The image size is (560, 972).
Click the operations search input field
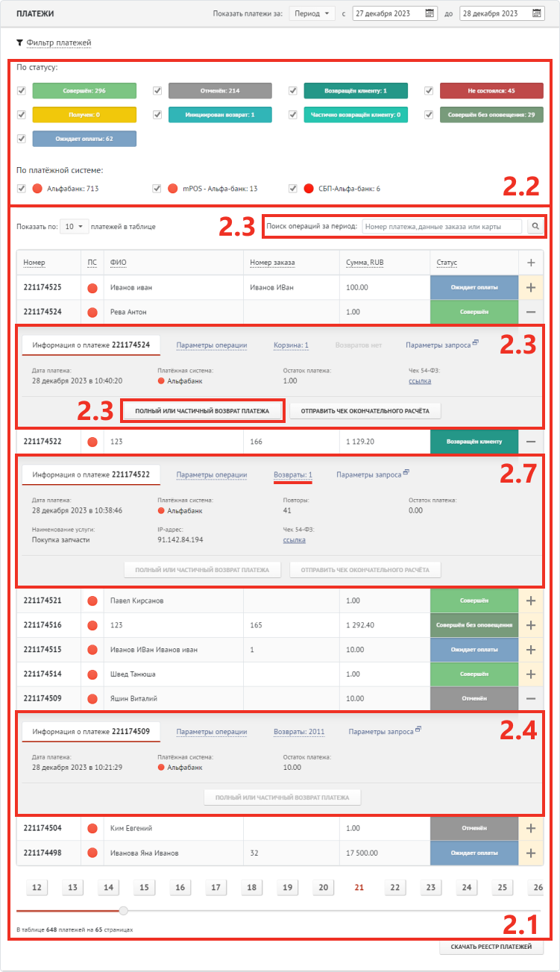point(441,226)
